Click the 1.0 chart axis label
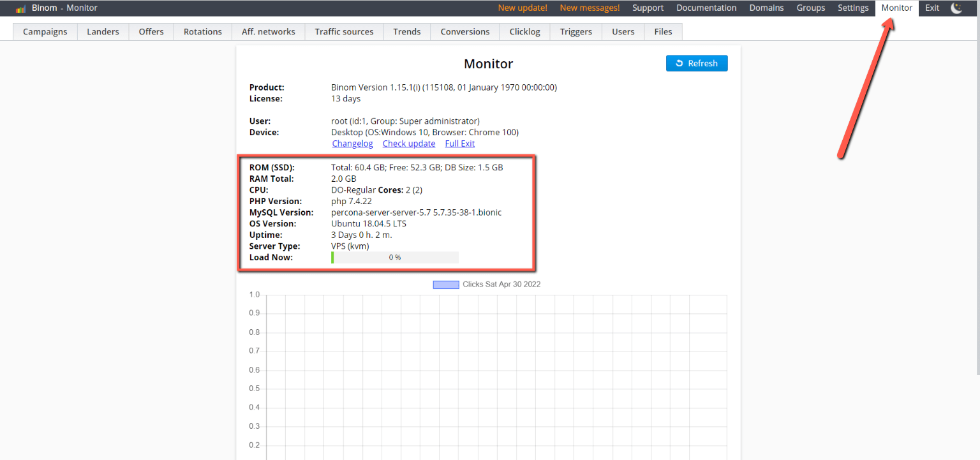 click(x=255, y=295)
